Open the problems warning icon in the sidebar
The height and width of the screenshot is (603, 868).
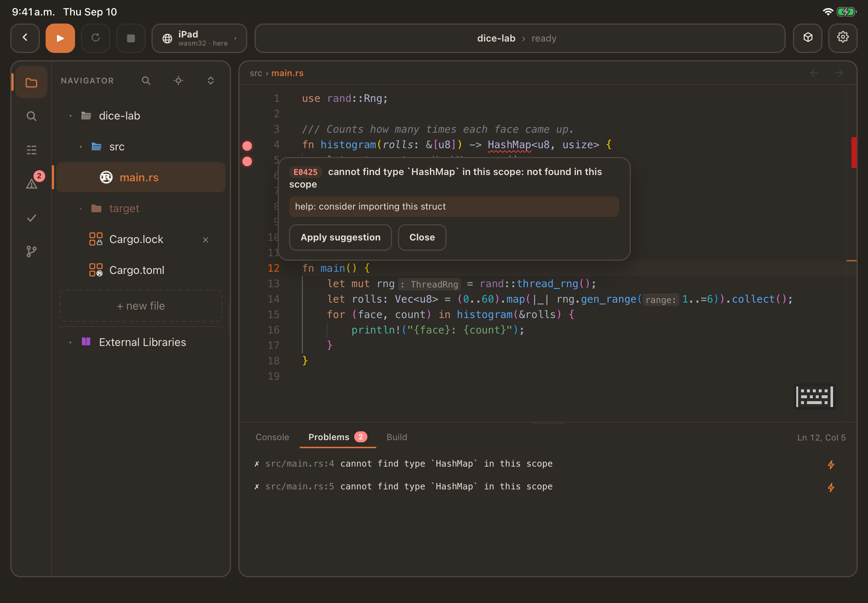pyautogui.click(x=31, y=183)
